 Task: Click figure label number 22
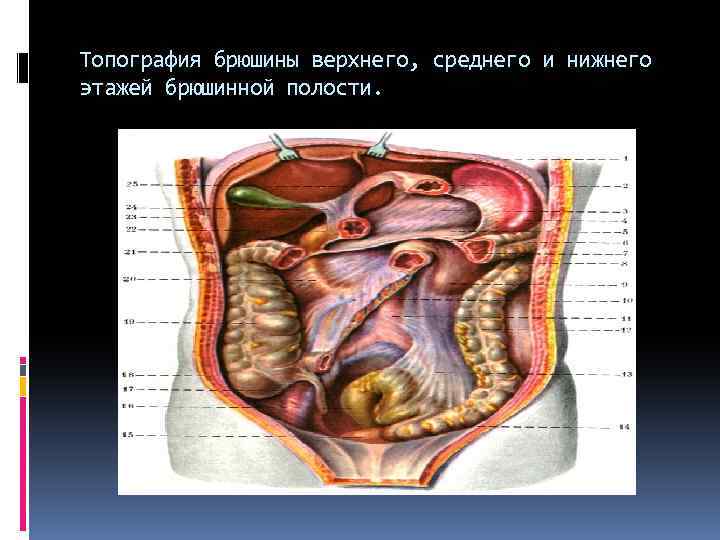(131, 229)
